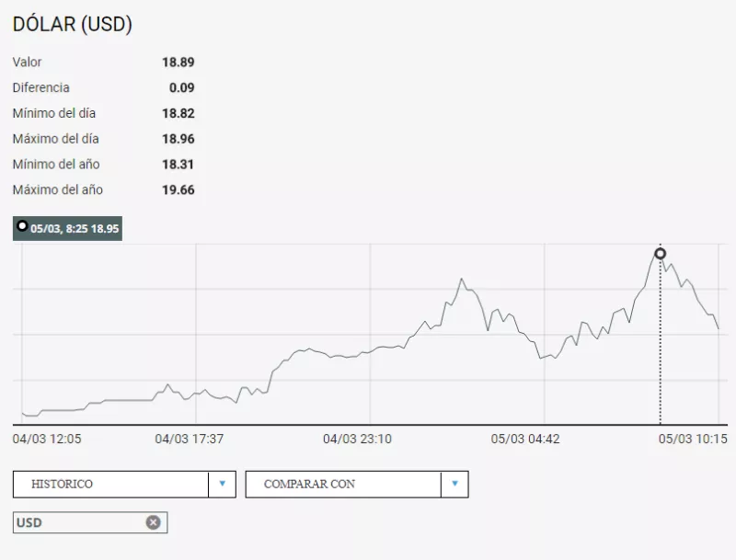Viewport: 736px width, 560px height.
Task: Select the 05/03 10:15 time label
Action: 693,439
